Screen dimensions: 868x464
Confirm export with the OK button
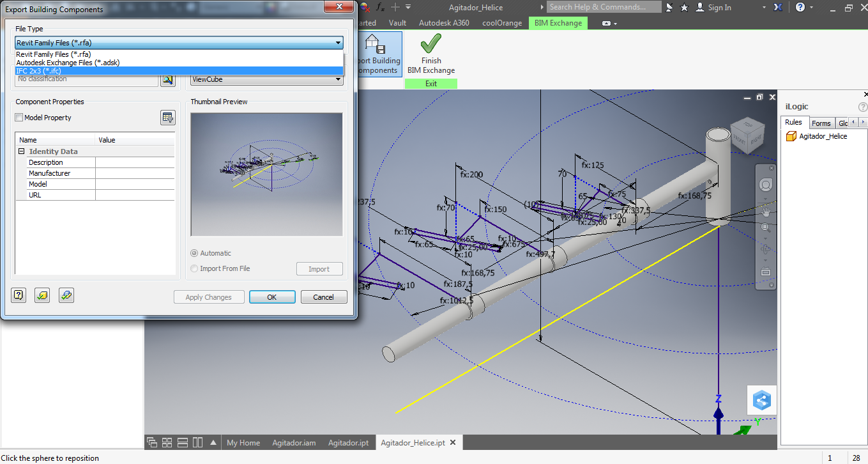point(272,297)
